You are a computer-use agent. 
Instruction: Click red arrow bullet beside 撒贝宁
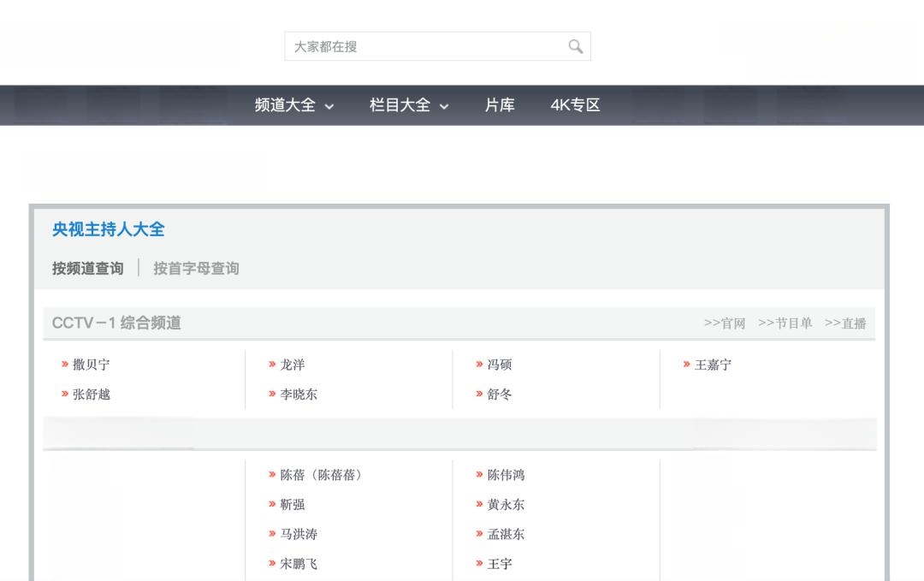tap(65, 365)
